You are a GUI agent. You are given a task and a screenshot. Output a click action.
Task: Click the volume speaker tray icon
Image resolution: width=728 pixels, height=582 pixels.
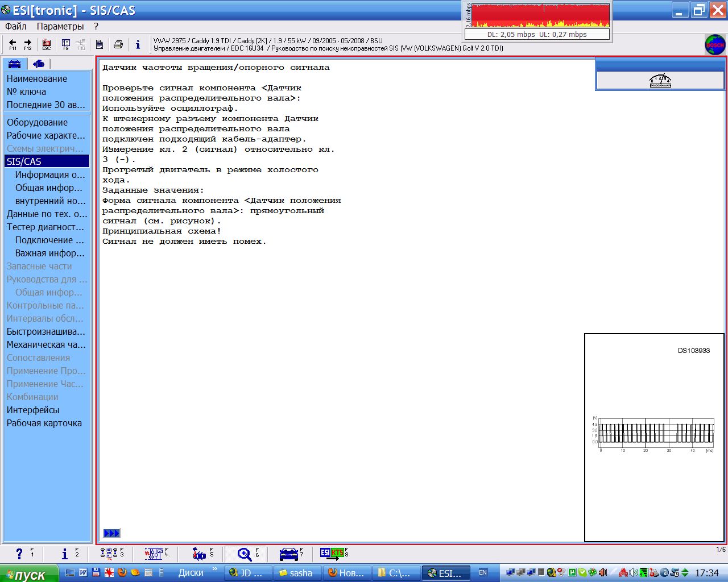point(634,572)
